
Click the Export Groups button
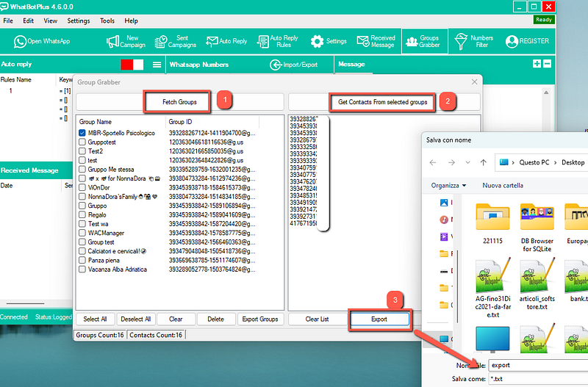[x=260, y=319]
